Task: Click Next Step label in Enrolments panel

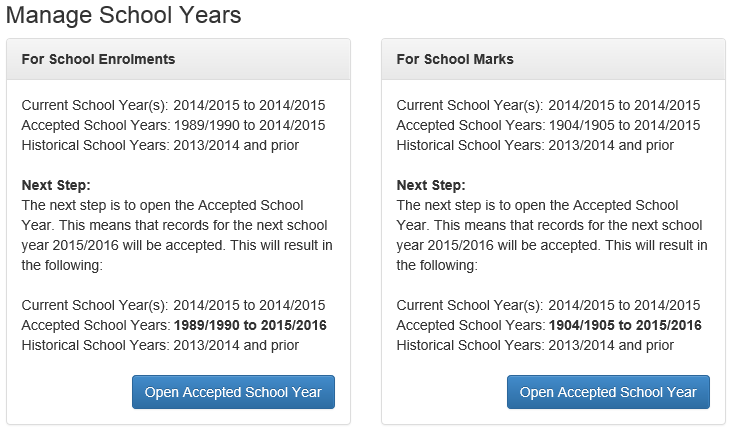Action: 56,185
